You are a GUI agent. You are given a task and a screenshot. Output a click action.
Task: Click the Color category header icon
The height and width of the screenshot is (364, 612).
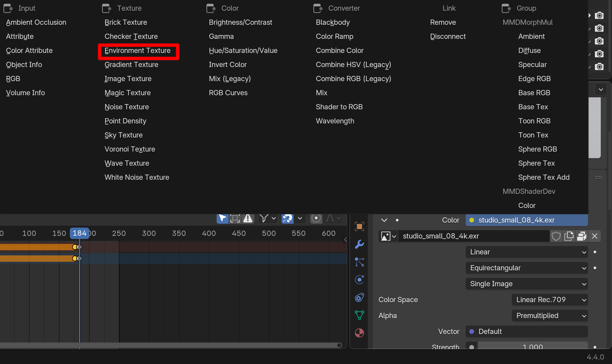(211, 8)
